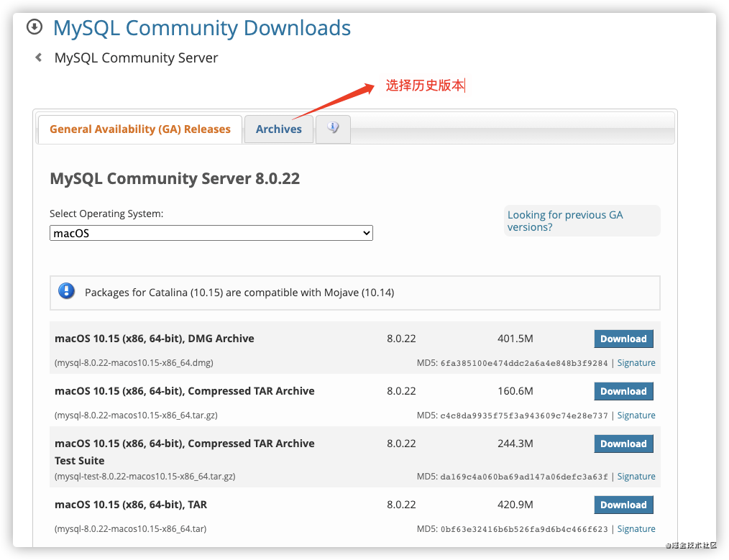
Task: Download the Compressed TAR Archive Test Suite
Action: [623, 444]
